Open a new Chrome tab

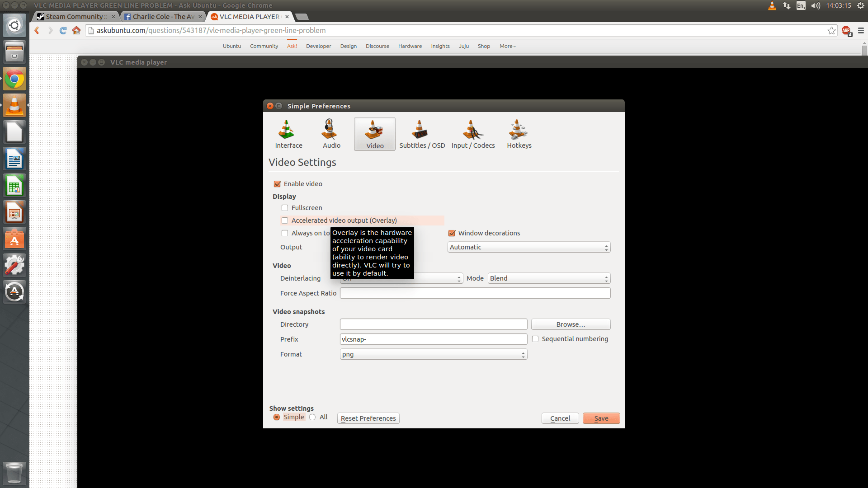pos(302,17)
